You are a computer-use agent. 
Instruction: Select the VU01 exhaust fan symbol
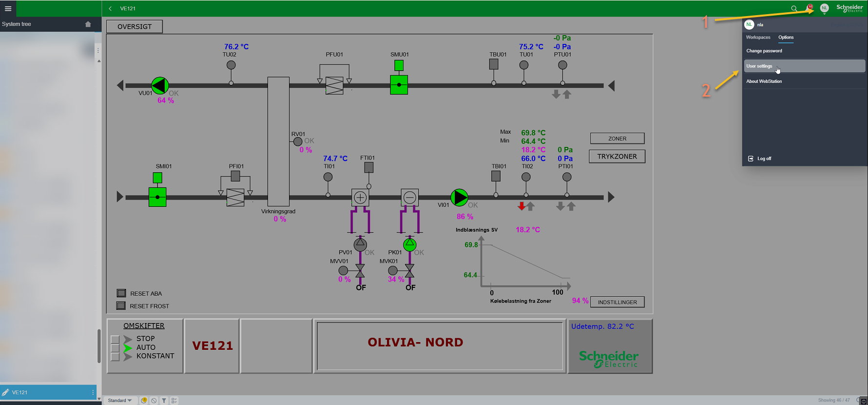coord(160,85)
